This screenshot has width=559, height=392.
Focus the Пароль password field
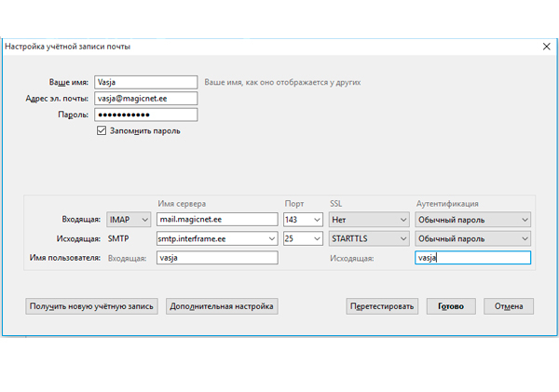(x=145, y=115)
